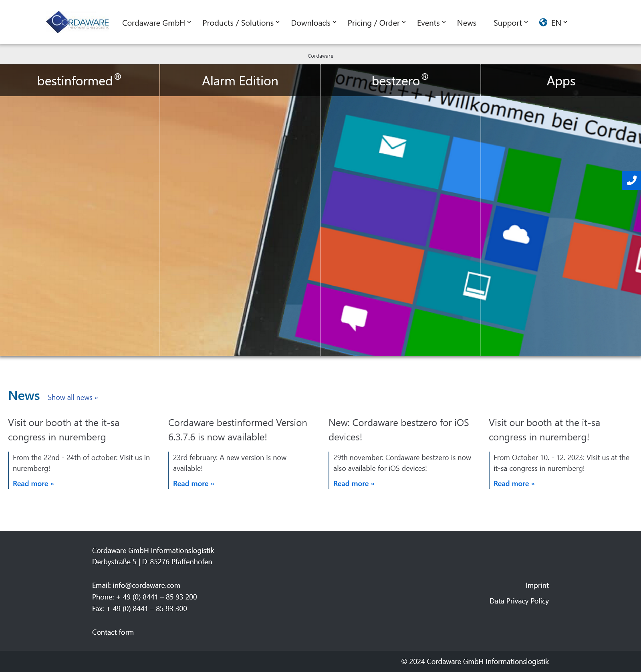The width and height of the screenshot is (641, 672).
Task: Click the Cordaware breadcrumb text
Action: [320, 56]
